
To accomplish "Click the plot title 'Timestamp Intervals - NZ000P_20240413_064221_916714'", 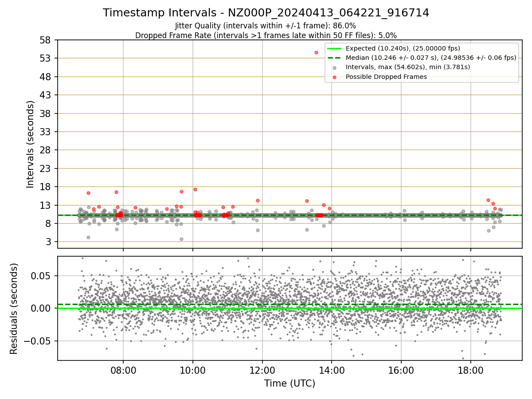I will pos(266,13).
